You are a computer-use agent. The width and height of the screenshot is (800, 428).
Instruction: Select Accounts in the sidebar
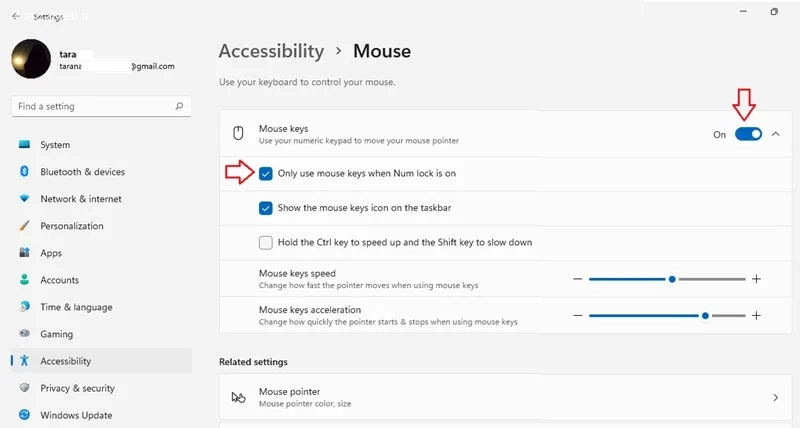tap(59, 280)
